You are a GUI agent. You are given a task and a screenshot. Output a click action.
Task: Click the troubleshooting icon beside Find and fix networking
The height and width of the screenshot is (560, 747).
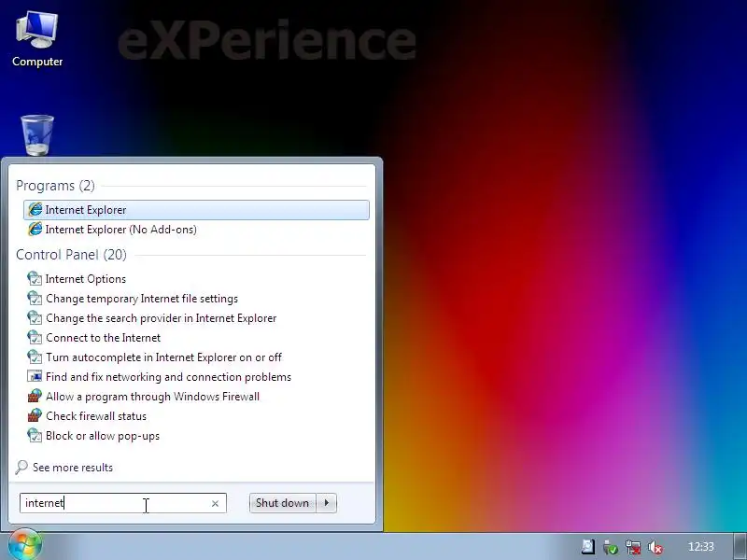[35, 376]
